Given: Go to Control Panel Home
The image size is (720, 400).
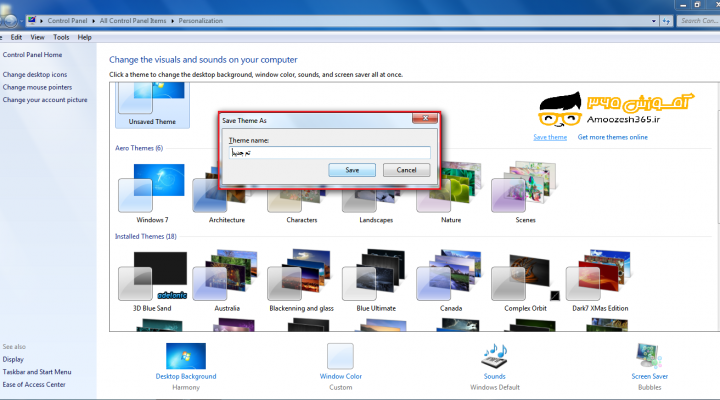Looking at the screenshot, I should point(32,55).
